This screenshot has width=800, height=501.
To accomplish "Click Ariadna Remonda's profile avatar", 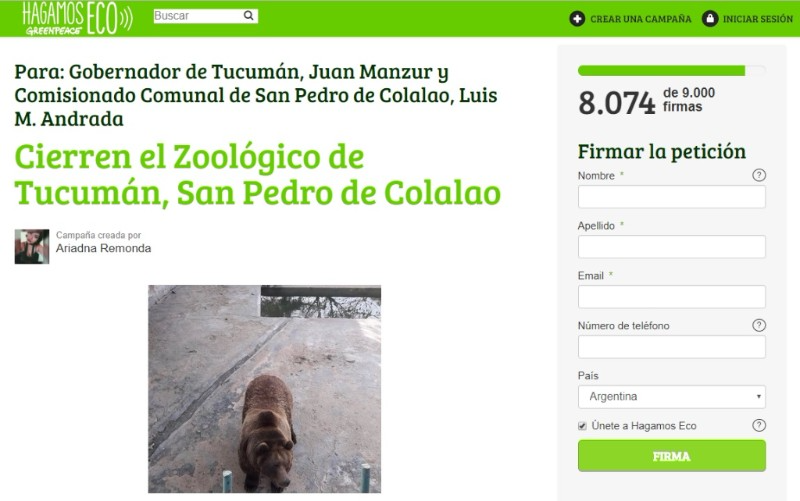I will point(32,246).
